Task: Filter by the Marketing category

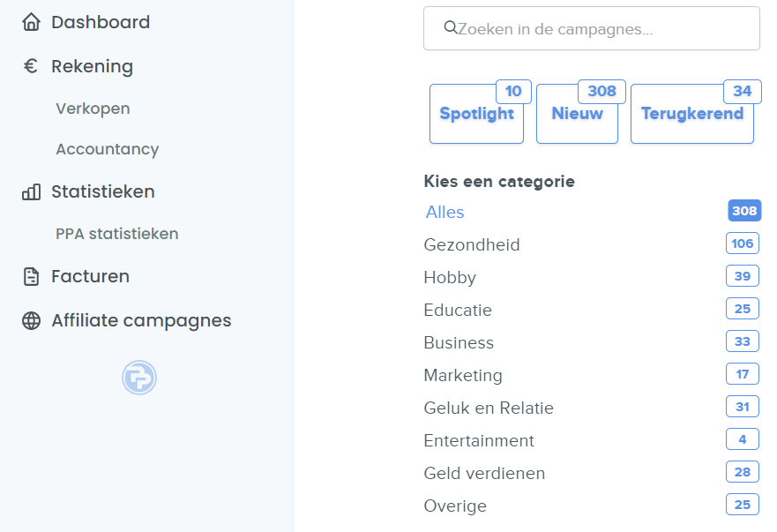Action: click(x=463, y=375)
